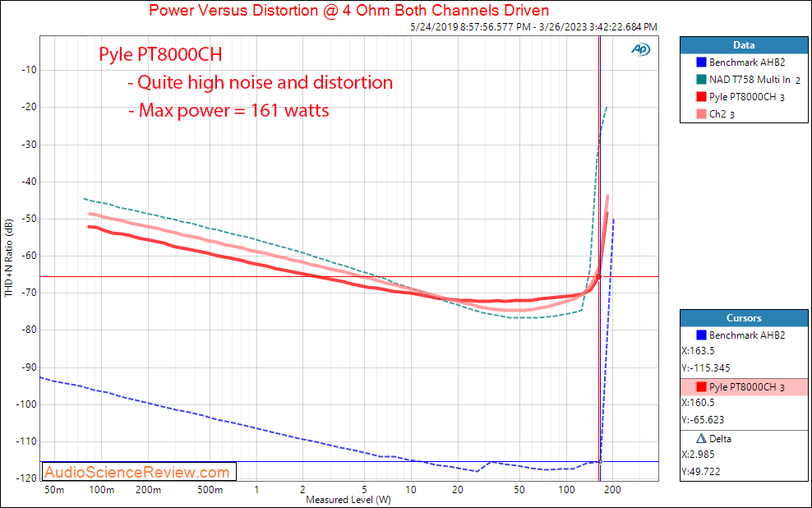This screenshot has width=812, height=508.
Task: Click the red cursor dot on the Pyle curve
Action: 598,277
